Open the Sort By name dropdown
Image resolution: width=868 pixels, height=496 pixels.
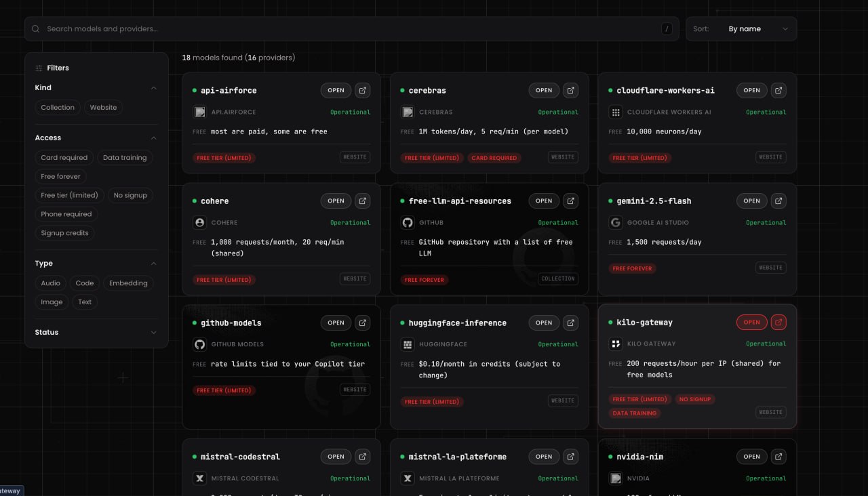point(741,29)
